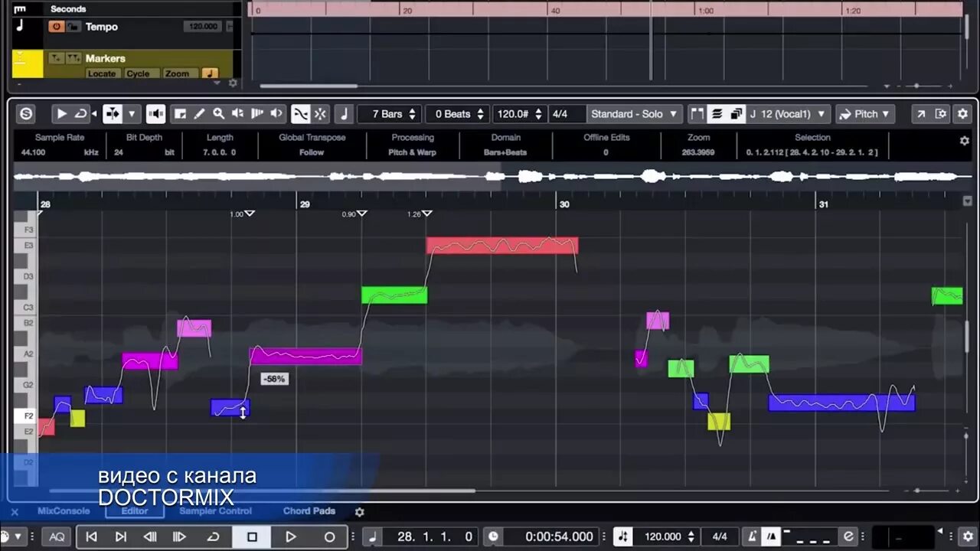Toggle the transport tempo track icon

coord(624,536)
